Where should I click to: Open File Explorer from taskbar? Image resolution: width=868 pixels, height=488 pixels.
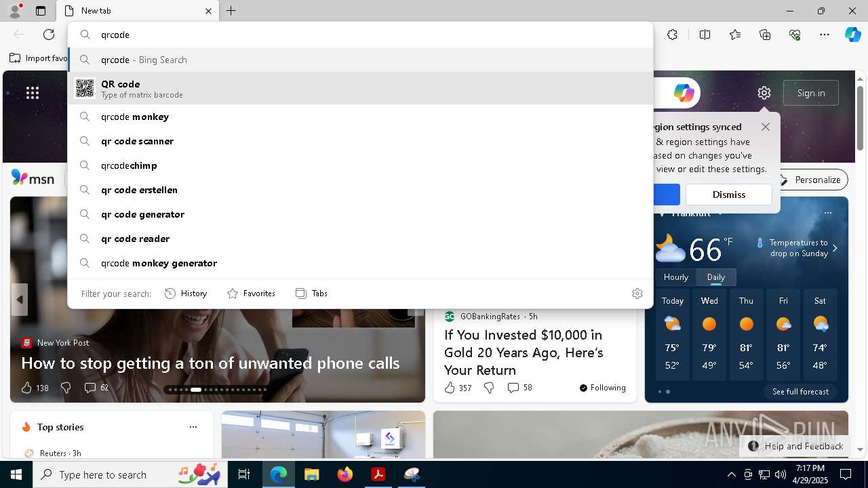(x=311, y=474)
